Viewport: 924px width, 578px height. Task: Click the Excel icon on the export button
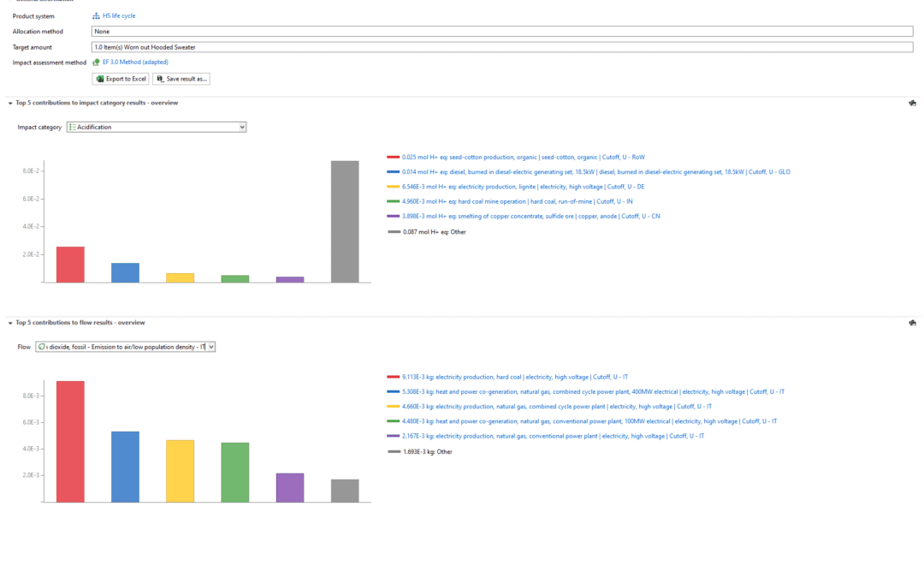[x=99, y=79]
